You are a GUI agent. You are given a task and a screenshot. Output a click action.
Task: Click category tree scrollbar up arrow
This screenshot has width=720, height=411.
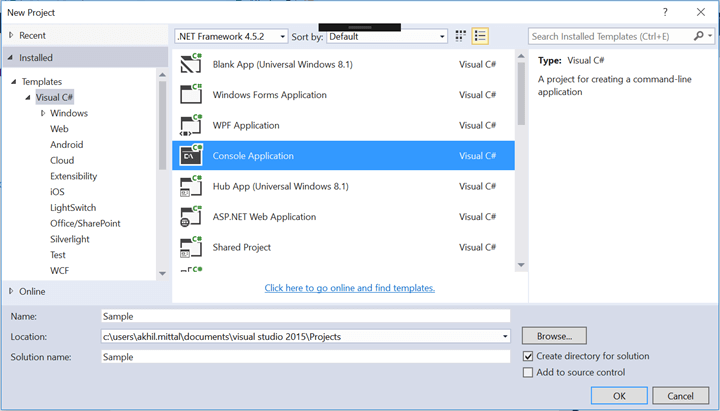point(163,74)
